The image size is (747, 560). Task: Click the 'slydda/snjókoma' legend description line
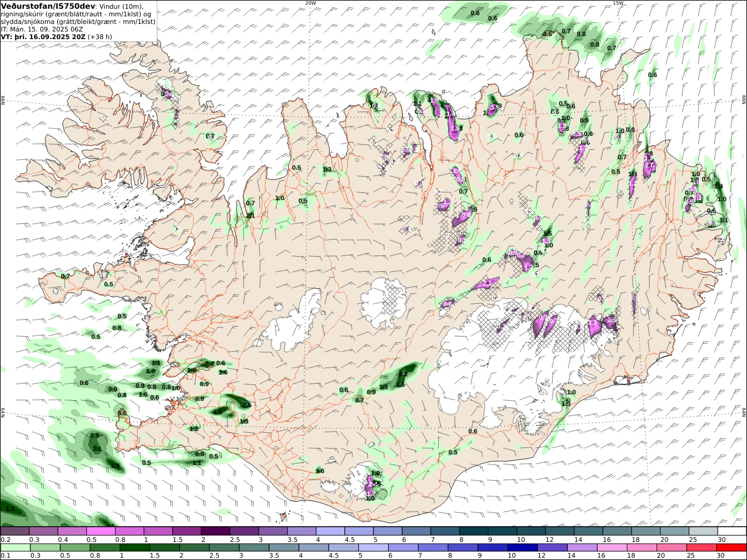[x=78, y=22]
